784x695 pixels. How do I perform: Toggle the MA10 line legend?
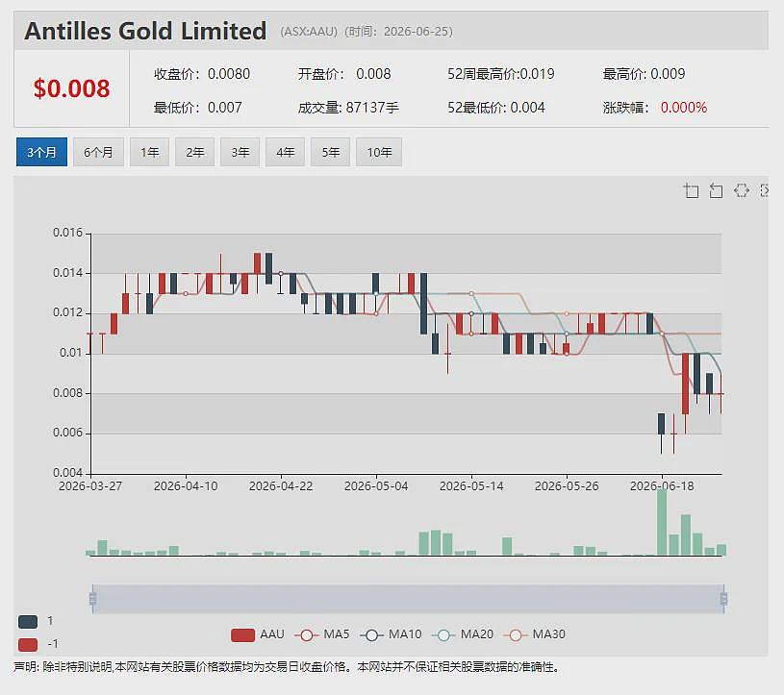click(391, 634)
